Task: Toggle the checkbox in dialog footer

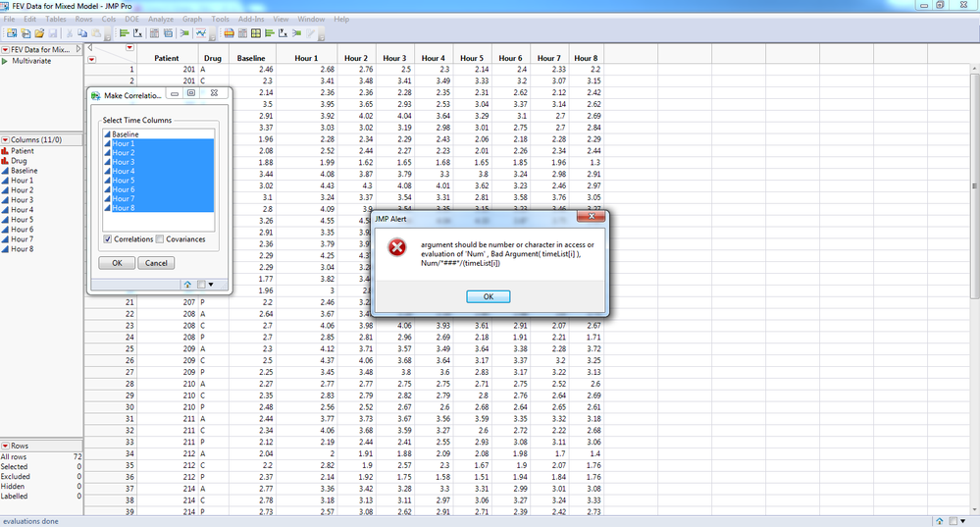Action: 201,285
